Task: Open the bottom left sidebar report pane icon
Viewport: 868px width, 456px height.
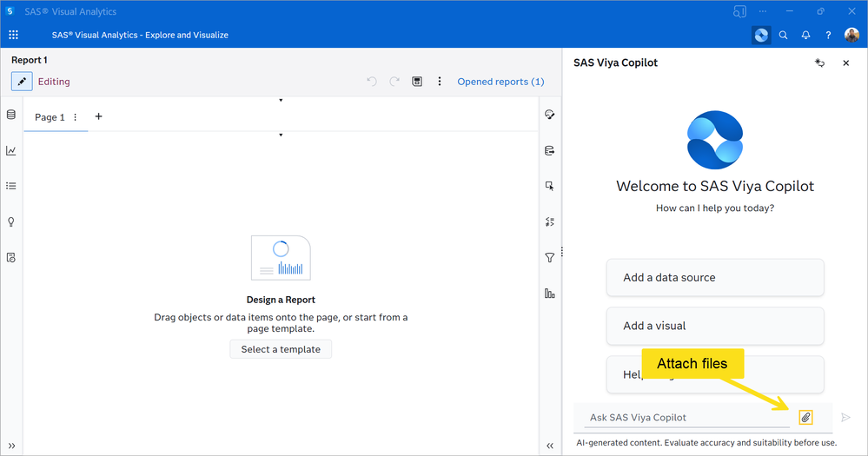Action: (11, 257)
